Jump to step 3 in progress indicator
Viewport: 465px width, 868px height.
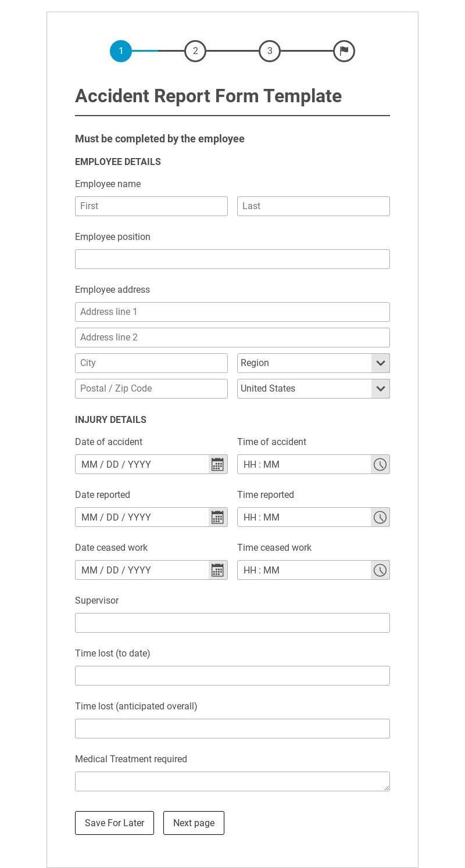pyautogui.click(x=270, y=51)
